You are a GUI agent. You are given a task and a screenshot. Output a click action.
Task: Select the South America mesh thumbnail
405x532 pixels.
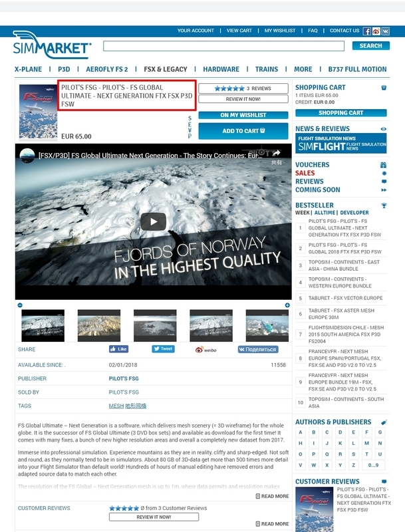tap(98, 325)
